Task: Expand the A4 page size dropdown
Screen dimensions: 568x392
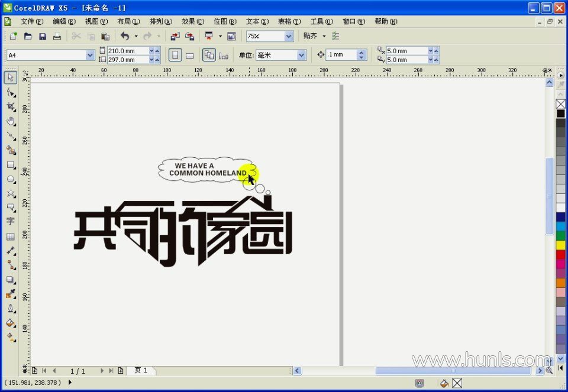Action: click(x=91, y=55)
